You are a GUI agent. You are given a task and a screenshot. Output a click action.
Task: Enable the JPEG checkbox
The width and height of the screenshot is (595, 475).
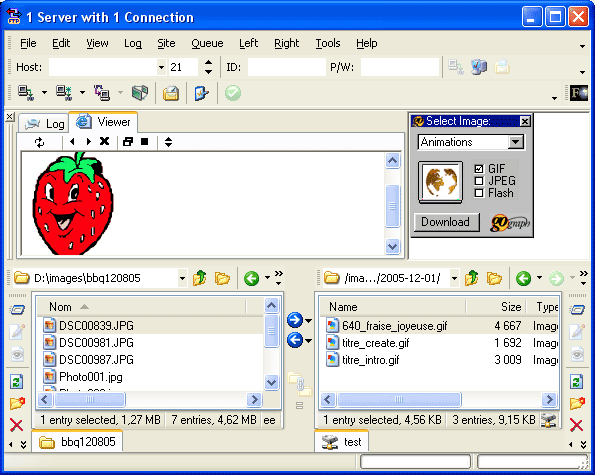[x=479, y=181]
